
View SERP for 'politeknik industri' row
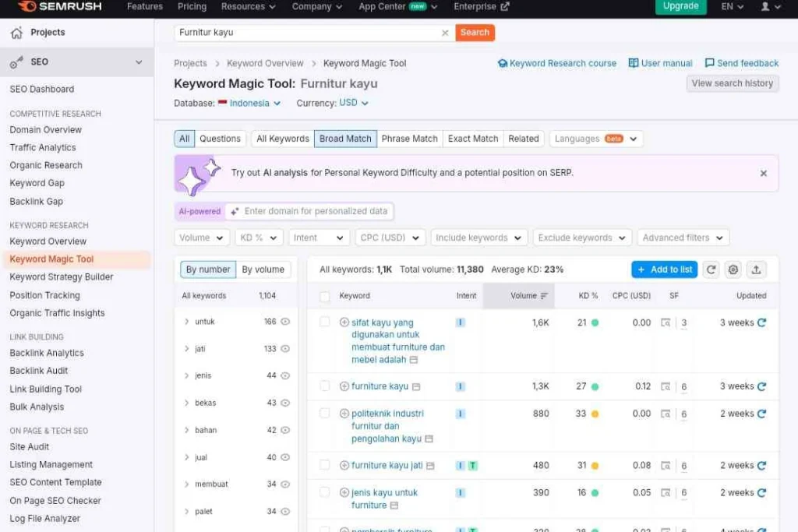click(666, 414)
